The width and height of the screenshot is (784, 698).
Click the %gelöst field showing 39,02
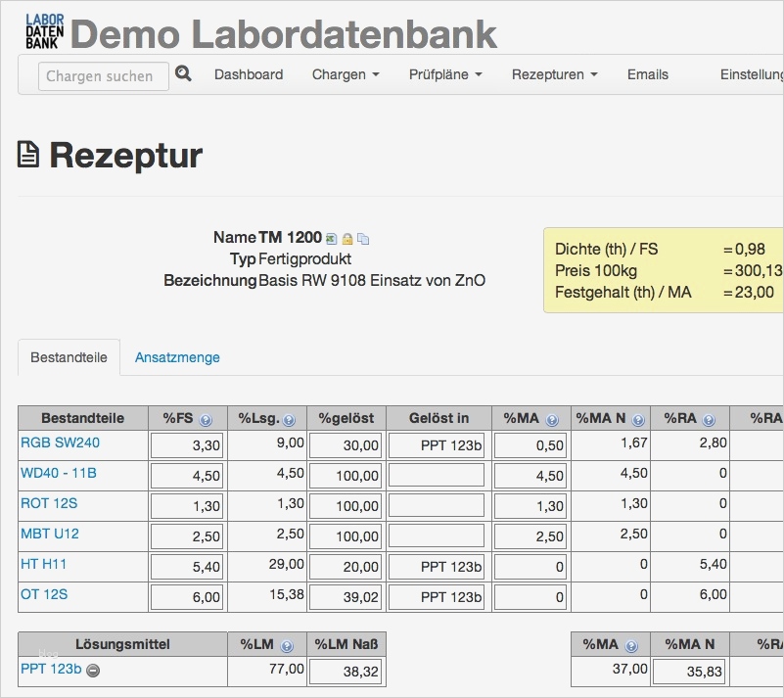pyautogui.click(x=346, y=597)
